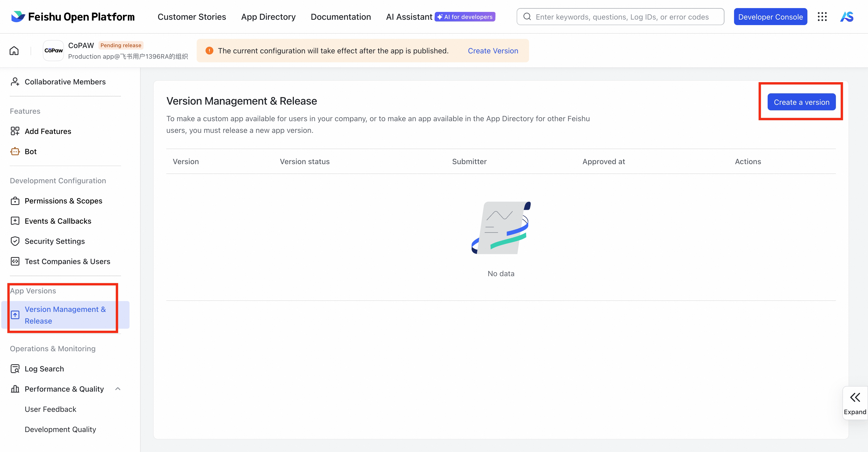Go to Collaborative Members

(x=65, y=82)
